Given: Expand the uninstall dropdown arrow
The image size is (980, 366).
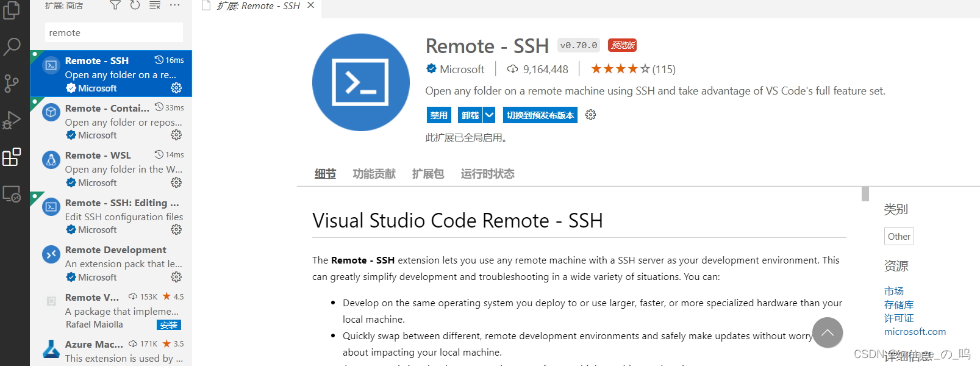Looking at the screenshot, I should [x=489, y=115].
